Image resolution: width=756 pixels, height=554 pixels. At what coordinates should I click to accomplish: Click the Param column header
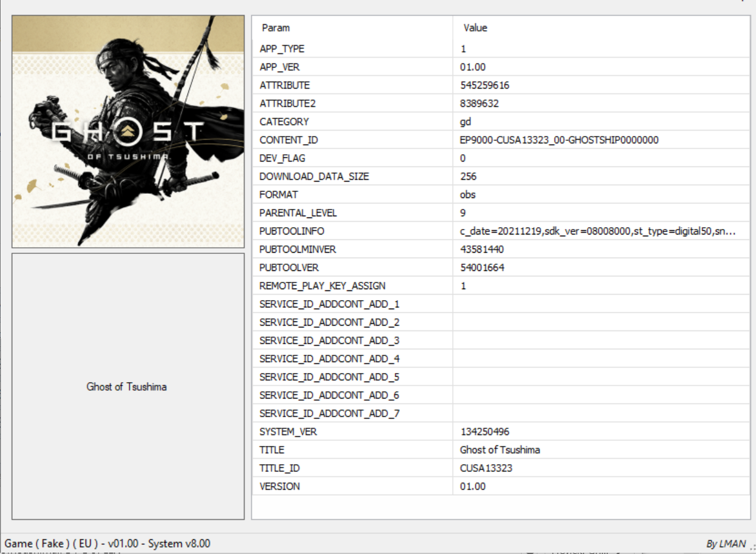pyautogui.click(x=276, y=28)
